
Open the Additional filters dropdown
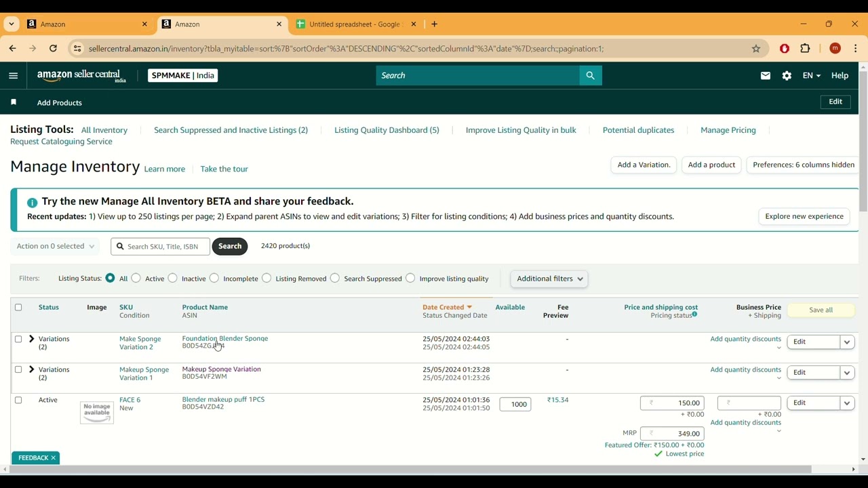[x=549, y=279]
